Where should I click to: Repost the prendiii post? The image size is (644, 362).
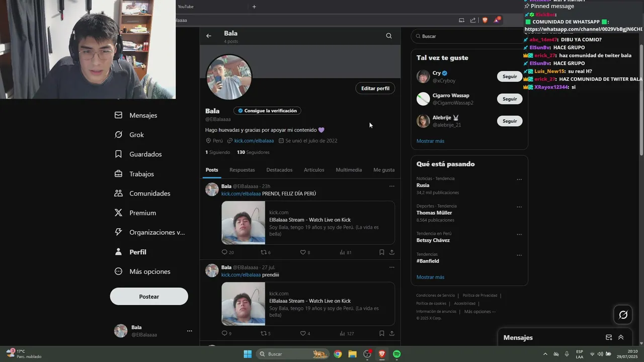[266, 333]
